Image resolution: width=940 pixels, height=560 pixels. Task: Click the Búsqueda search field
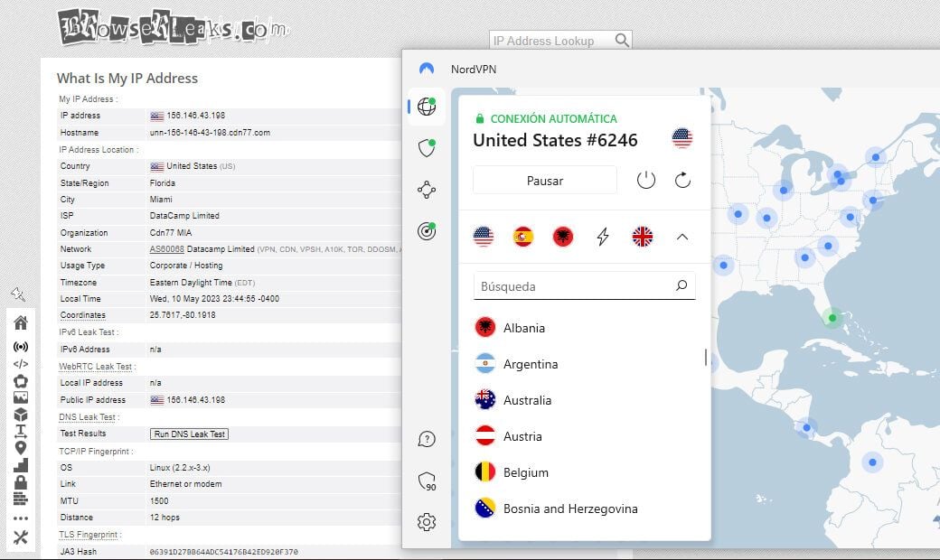click(584, 286)
